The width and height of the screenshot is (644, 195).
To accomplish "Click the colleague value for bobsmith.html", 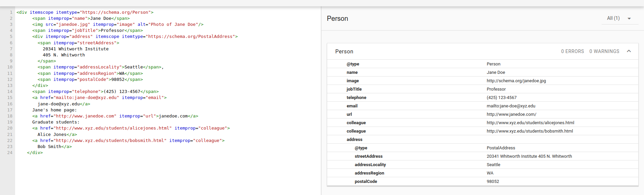I will [530, 131].
